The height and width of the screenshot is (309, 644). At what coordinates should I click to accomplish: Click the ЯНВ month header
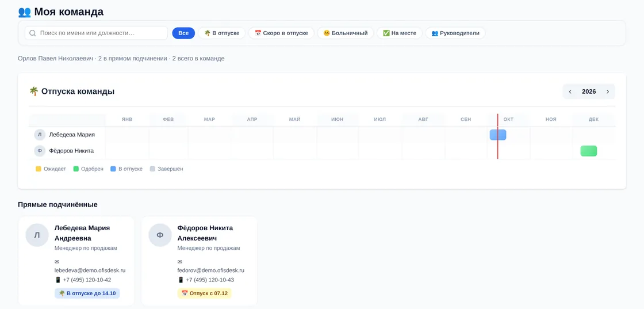pos(127,120)
